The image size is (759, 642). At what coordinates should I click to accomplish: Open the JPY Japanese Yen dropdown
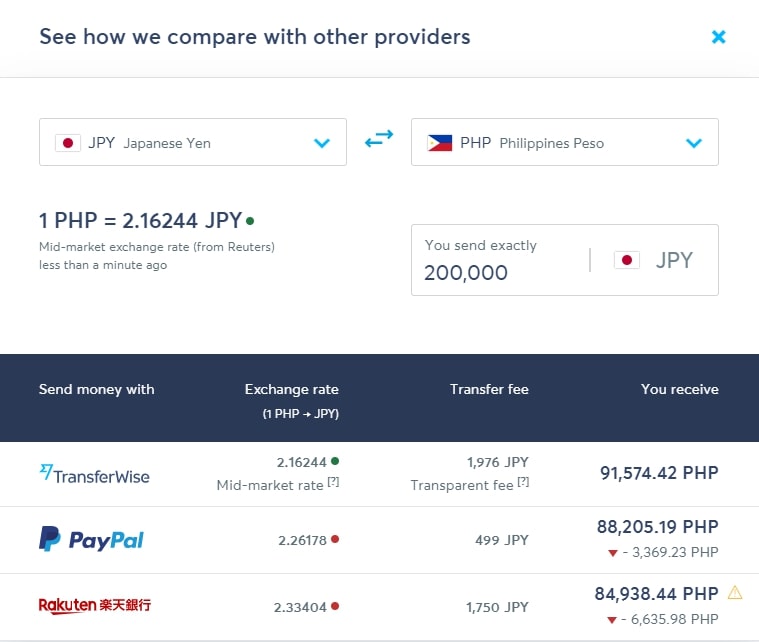(x=193, y=142)
